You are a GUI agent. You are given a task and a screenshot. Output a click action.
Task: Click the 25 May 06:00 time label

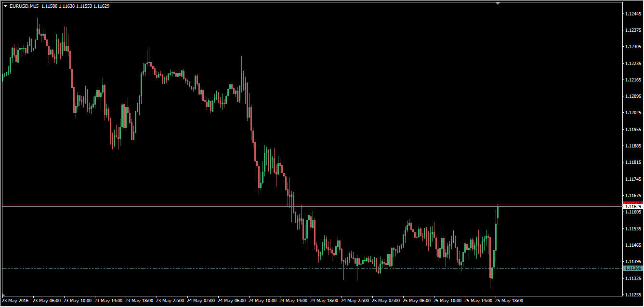tap(417, 301)
